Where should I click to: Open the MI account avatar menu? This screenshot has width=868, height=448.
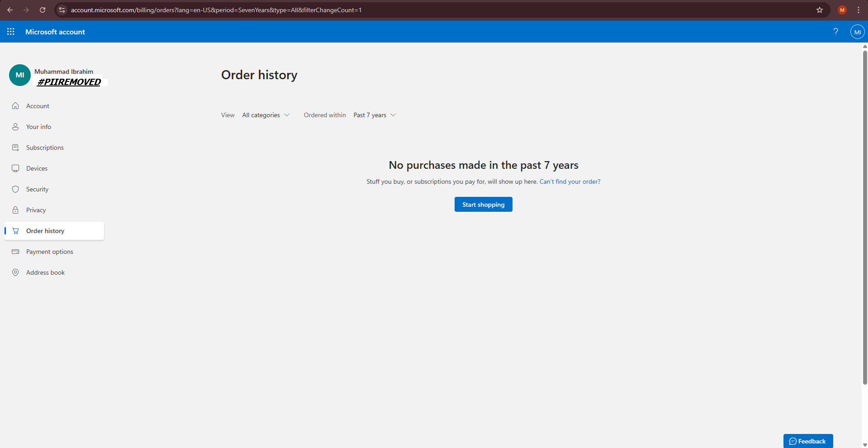(857, 32)
